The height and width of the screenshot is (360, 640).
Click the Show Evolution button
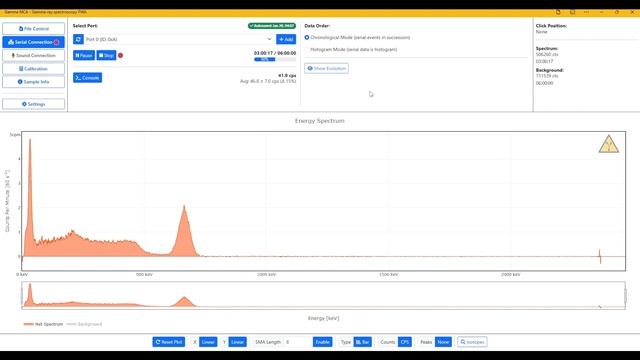[x=327, y=68]
